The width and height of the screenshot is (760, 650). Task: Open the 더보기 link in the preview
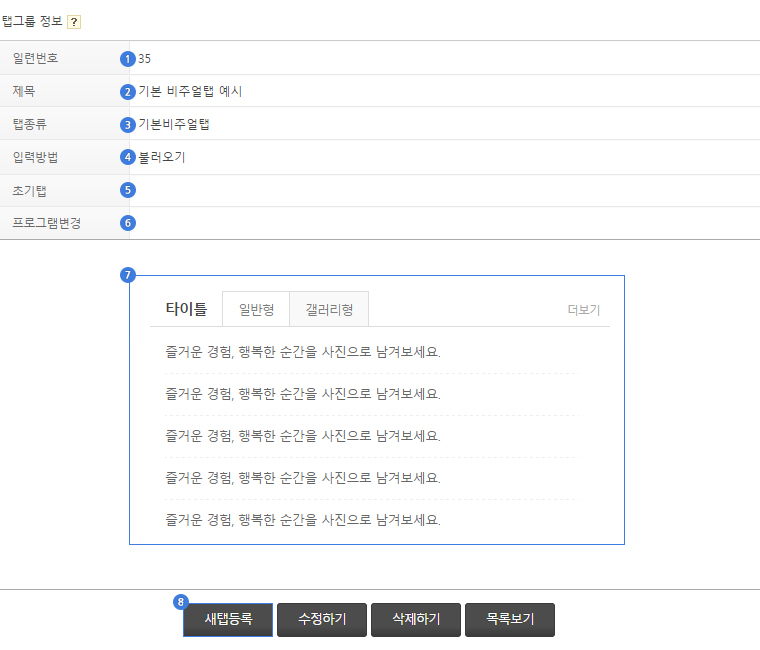tap(583, 310)
